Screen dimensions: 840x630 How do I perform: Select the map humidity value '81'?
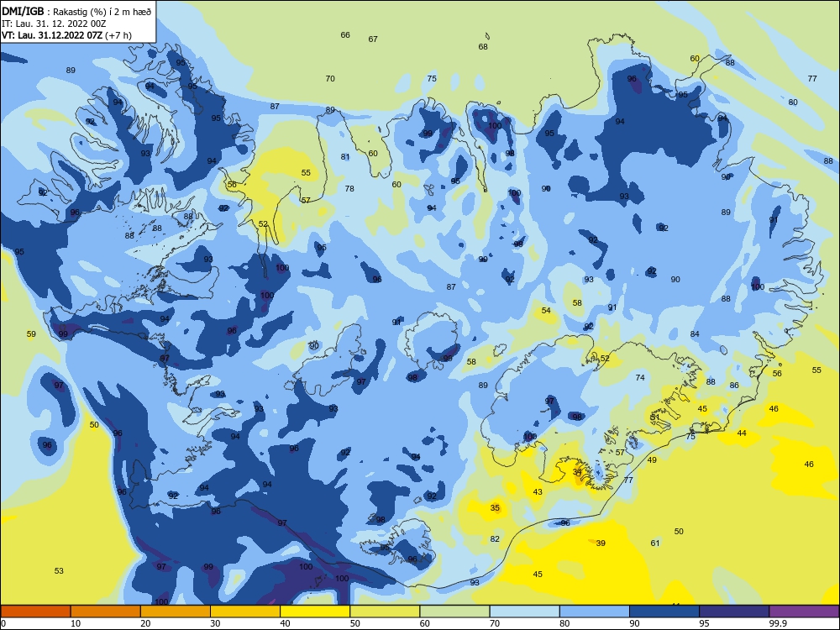click(345, 157)
